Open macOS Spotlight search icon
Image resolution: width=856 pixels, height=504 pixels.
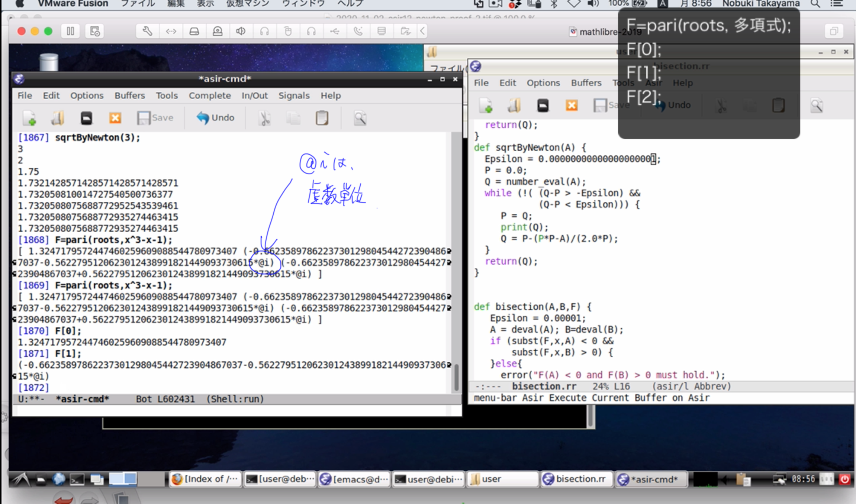coord(815,4)
